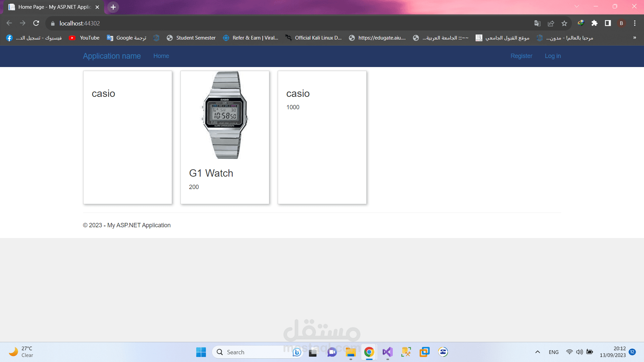Toggle the Chrome side panel
The width and height of the screenshot is (644, 362).
tap(607, 23)
